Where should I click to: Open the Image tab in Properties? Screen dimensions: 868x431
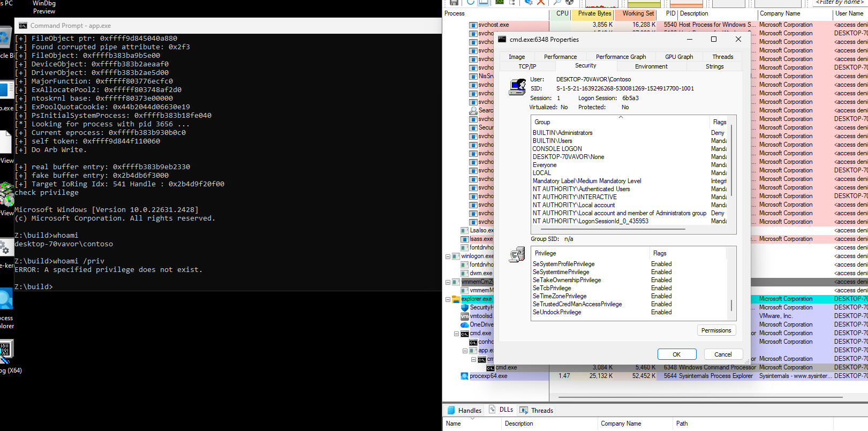tap(517, 57)
